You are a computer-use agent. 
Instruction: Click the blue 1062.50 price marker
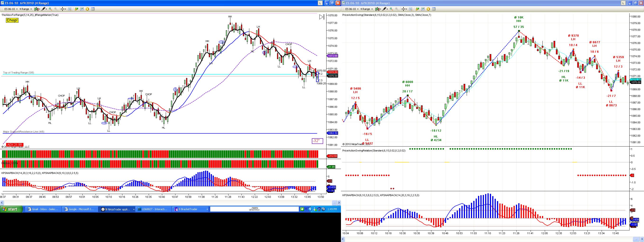click(x=332, y=133)
